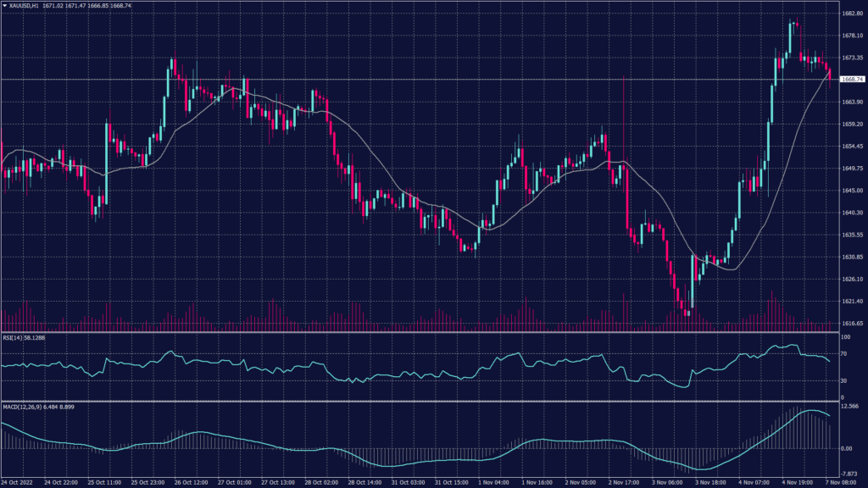The width and height of the screenshot is (868, 488).
Task: Click the RSI(14) indicator label
Action: coord(14,338)
